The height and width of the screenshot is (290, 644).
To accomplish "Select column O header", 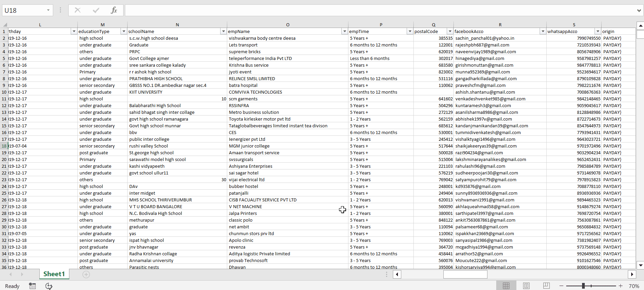I will [x=287, y=25].
